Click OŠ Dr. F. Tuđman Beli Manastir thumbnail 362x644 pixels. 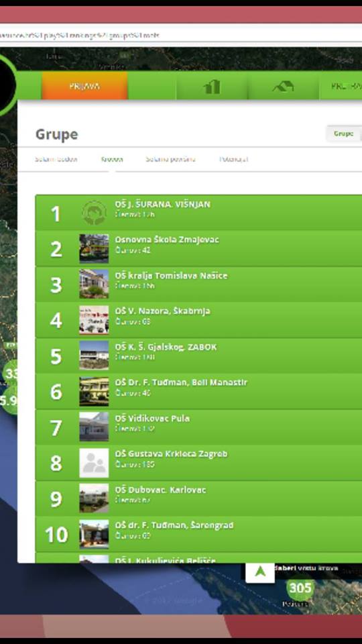pos(94,391)
